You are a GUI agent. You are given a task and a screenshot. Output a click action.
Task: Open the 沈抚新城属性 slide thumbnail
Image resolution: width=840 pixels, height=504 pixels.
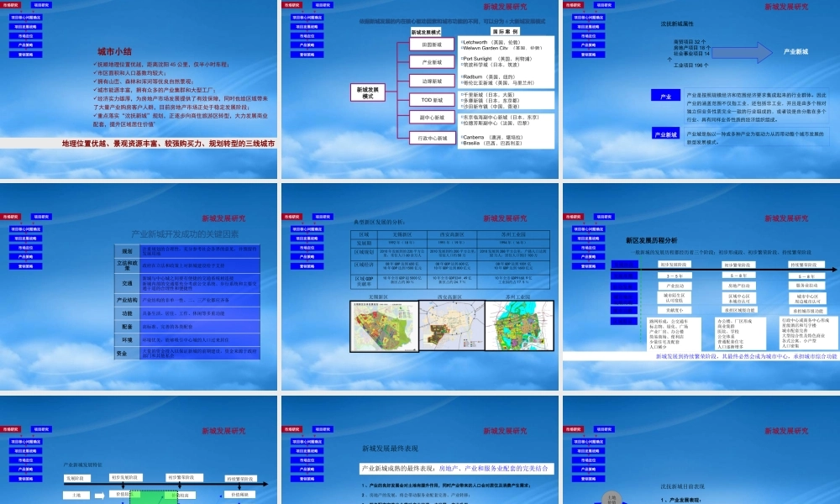click(x=701, y=89)
